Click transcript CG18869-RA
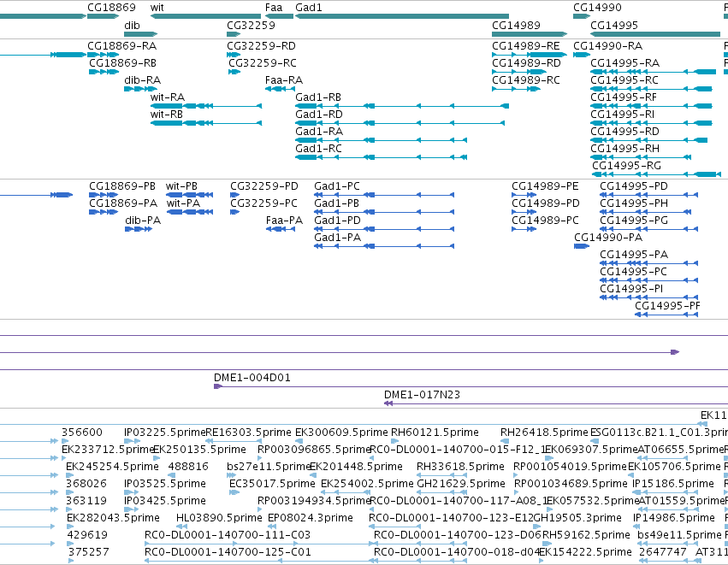The image size is (728, 565). point(121,46)
